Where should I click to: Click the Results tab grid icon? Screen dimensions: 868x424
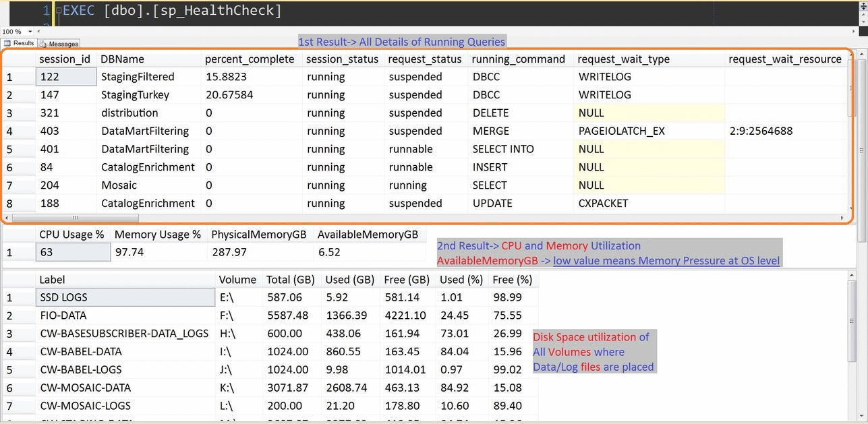click(x=8, y=43)
